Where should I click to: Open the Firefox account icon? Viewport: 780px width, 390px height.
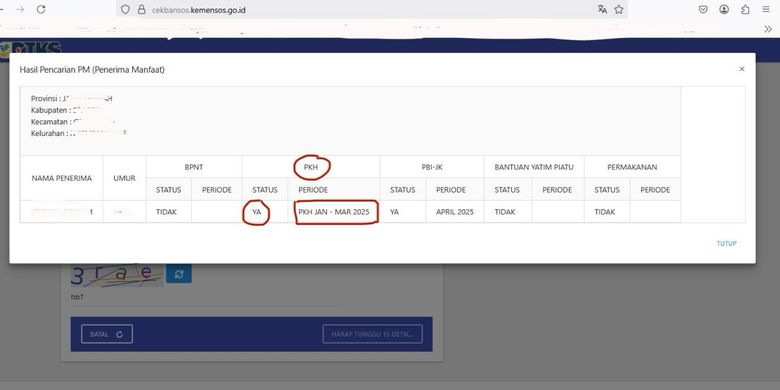coord(724,9)
